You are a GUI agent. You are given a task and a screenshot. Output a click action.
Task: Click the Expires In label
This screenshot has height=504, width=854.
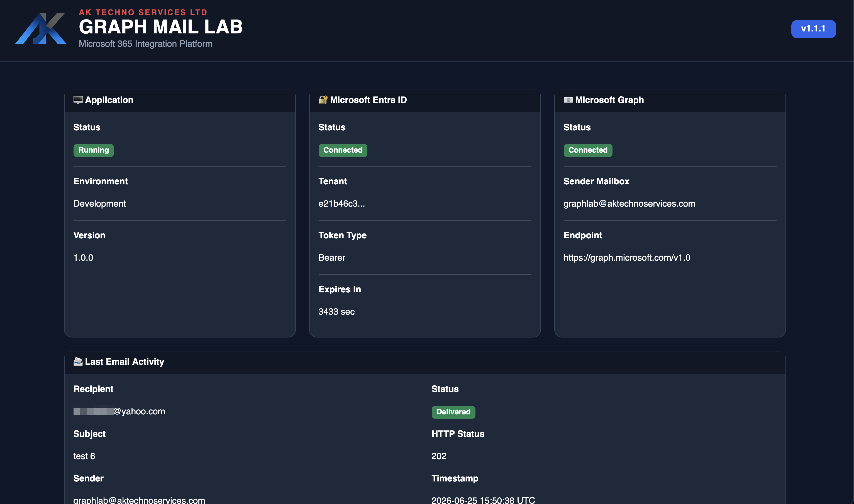click(x=340, y=289)
